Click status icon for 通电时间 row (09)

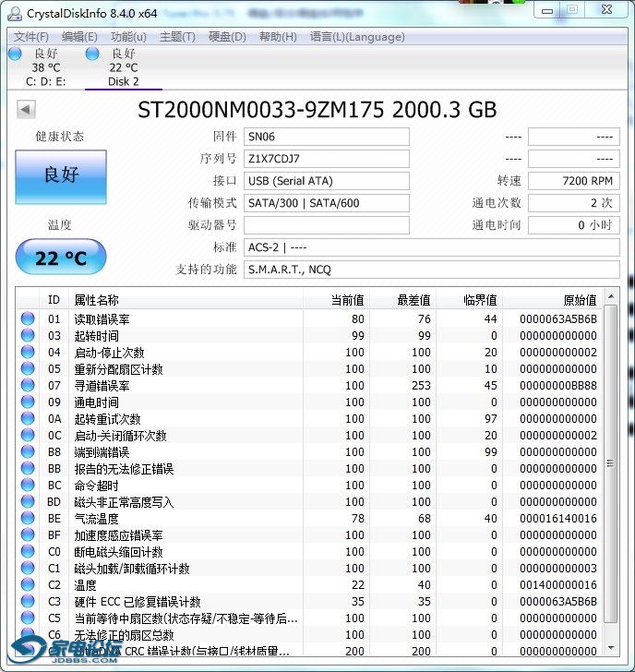[28, 402]
